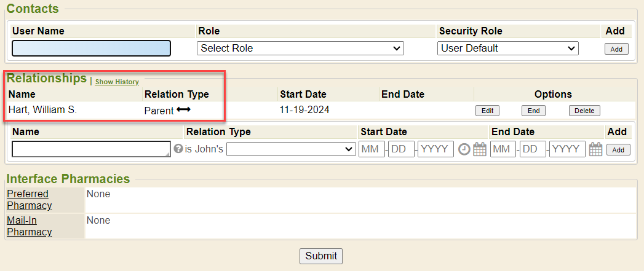Click Edit for William S. Hart relationship
Screen dimensions: 644x271
point(487,111)
